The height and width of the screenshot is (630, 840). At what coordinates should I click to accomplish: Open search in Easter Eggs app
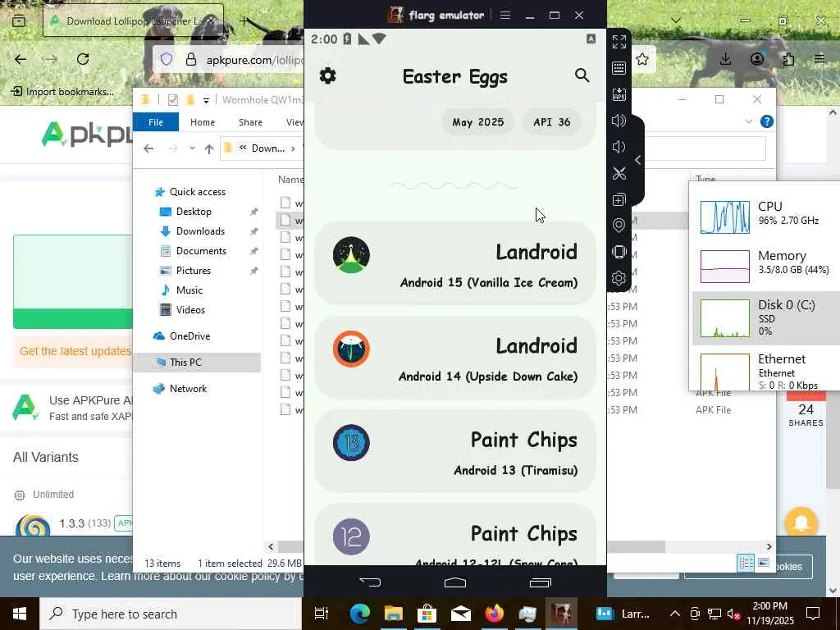582,75
